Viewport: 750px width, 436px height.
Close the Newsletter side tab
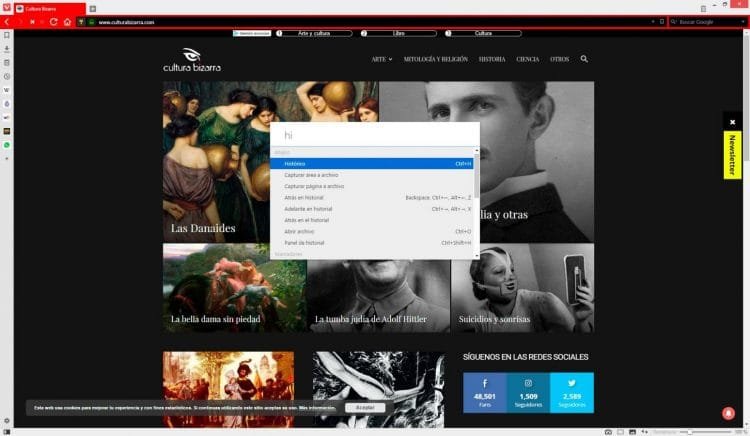(x=732, y=122)
